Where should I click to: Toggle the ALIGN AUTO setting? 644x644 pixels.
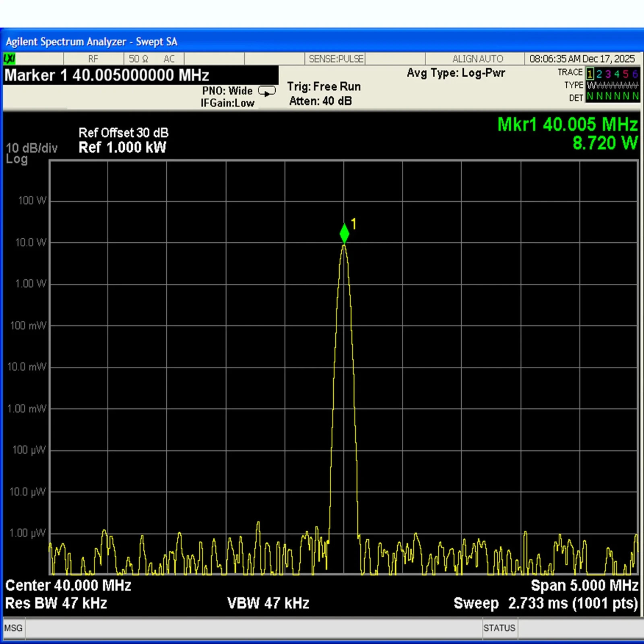pyautogui.click(x=477, y=59)
